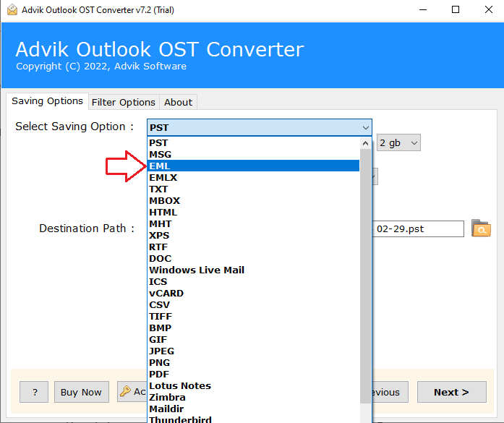The height and width of the screenshot is (423, 504).
Task: Choose PST from the saving options list
Action: pyautogui.click(x=253, y=142)
